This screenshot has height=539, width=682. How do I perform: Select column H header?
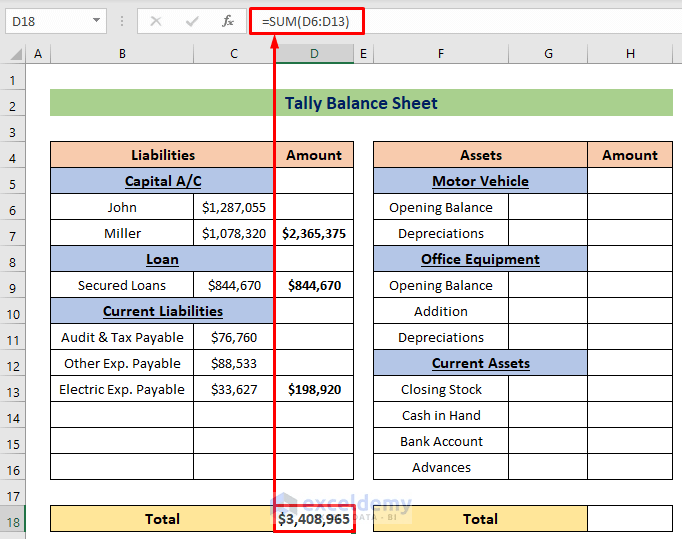tap(630, 54)
